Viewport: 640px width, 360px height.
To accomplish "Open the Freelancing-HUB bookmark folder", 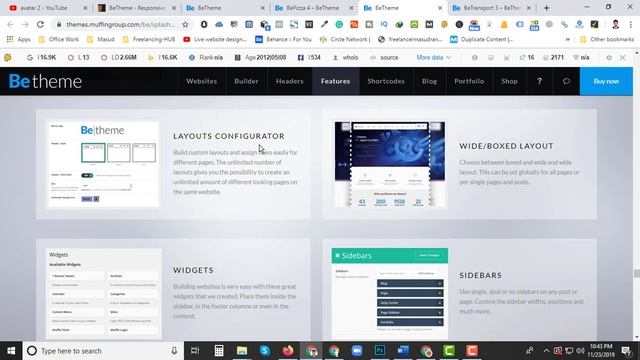I will pyautogui.click(x=149, y=40).
